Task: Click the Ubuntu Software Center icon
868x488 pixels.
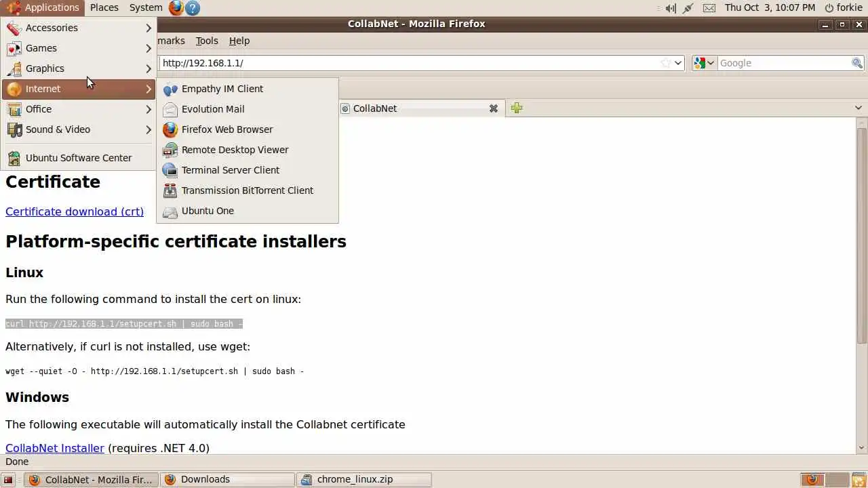Action: pyautogui.click(x=14, y=158)
